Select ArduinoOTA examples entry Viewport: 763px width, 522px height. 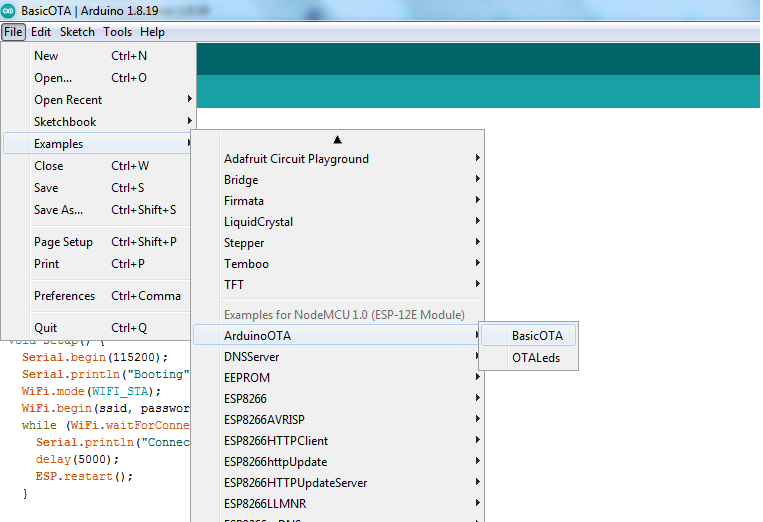(338, 336)
